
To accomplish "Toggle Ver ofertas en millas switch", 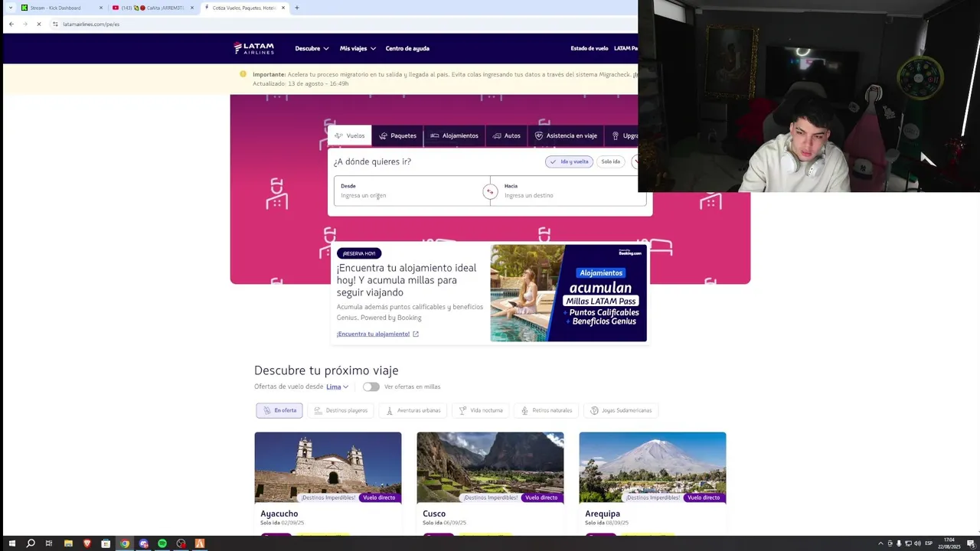I will tap(371, 386).
